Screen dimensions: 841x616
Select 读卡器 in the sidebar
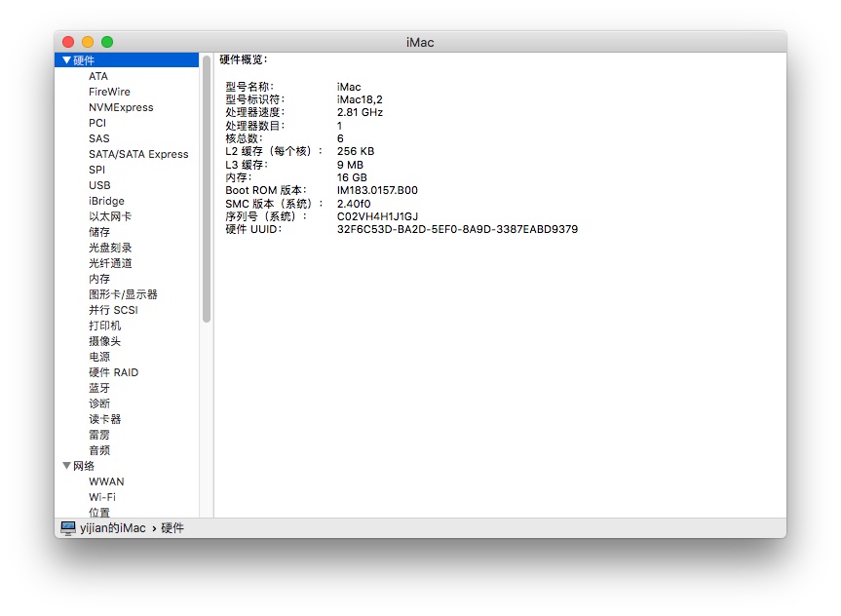[104, 418]
